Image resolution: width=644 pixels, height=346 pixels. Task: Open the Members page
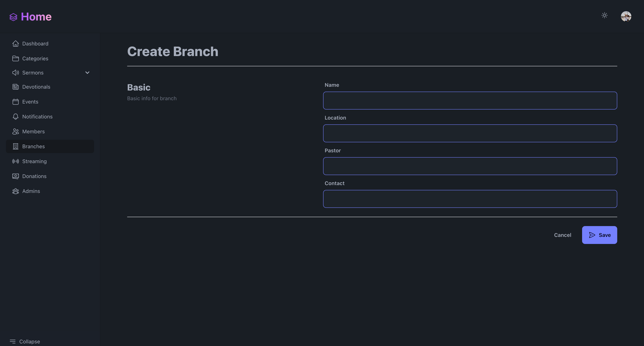tap(33, 131)
